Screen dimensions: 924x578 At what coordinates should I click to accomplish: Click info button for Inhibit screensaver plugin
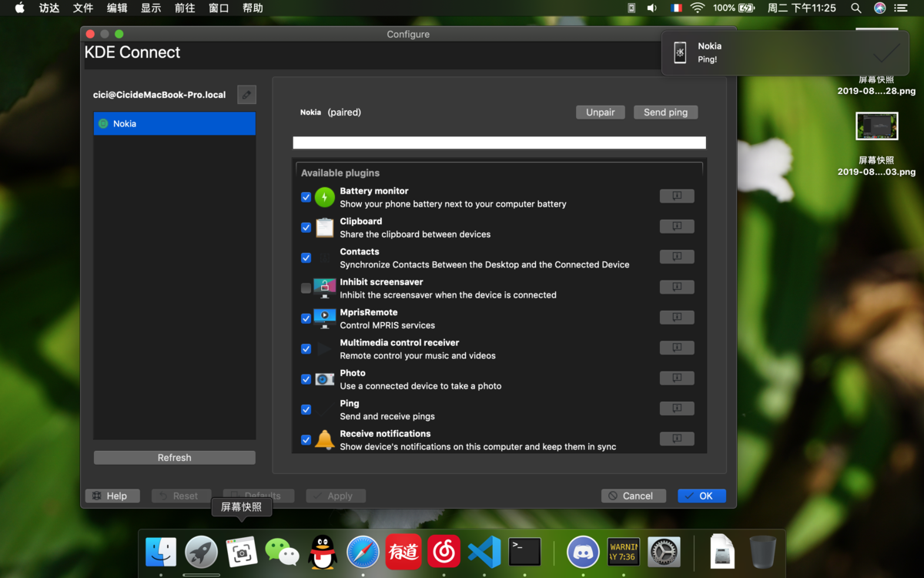(677, 287)
